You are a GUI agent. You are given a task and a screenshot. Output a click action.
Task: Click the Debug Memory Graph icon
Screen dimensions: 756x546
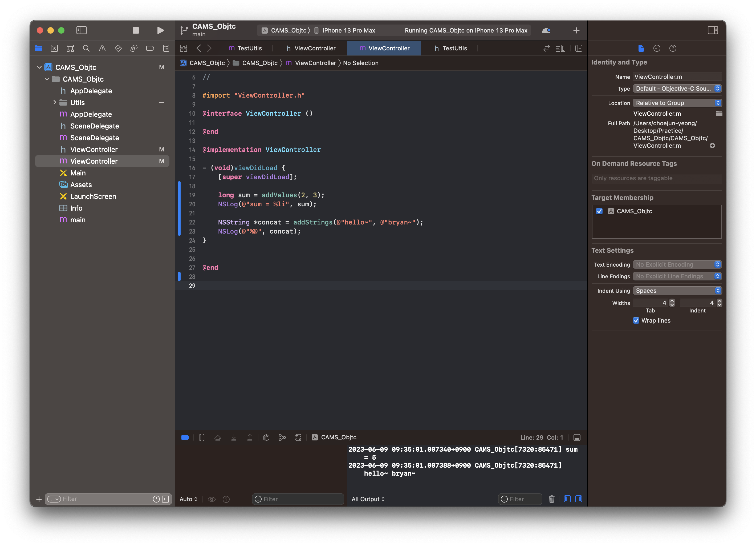pyautogui.click(x=282, y=437)
